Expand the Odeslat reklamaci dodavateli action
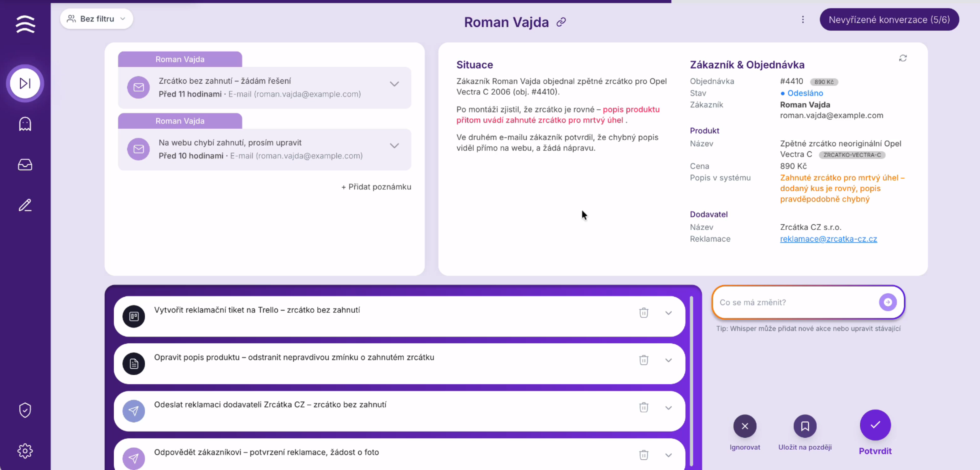 pos(668,408)
